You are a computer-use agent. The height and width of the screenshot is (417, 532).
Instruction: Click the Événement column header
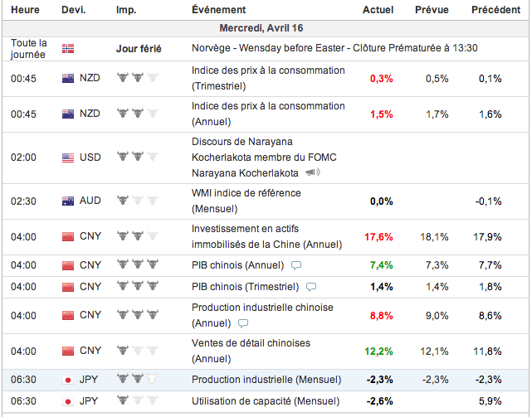click(218, 10)
